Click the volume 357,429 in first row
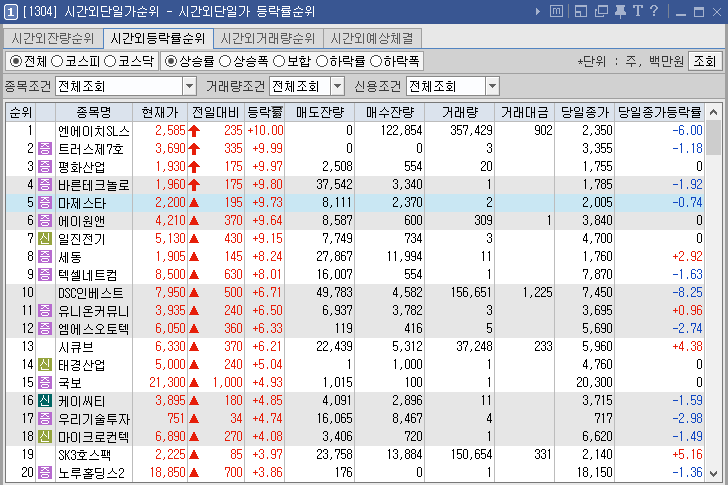728x485 pixels. pyautogui.click(x=471, y=130)
